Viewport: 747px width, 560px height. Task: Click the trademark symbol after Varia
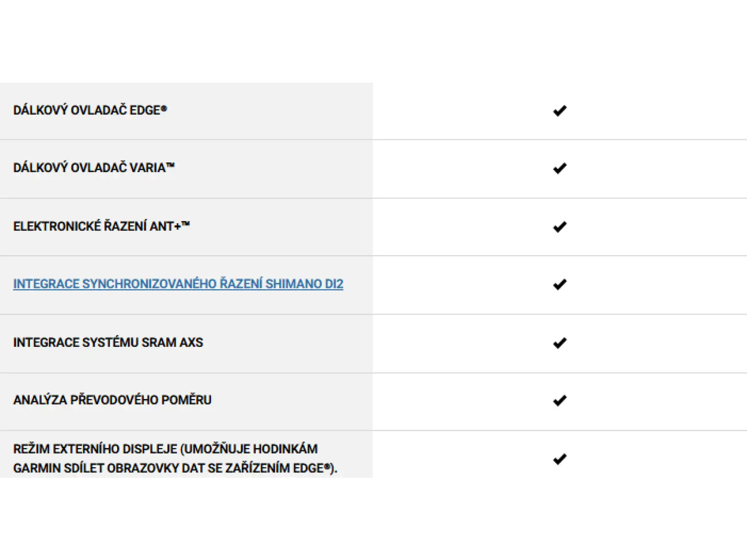[170, 165]
